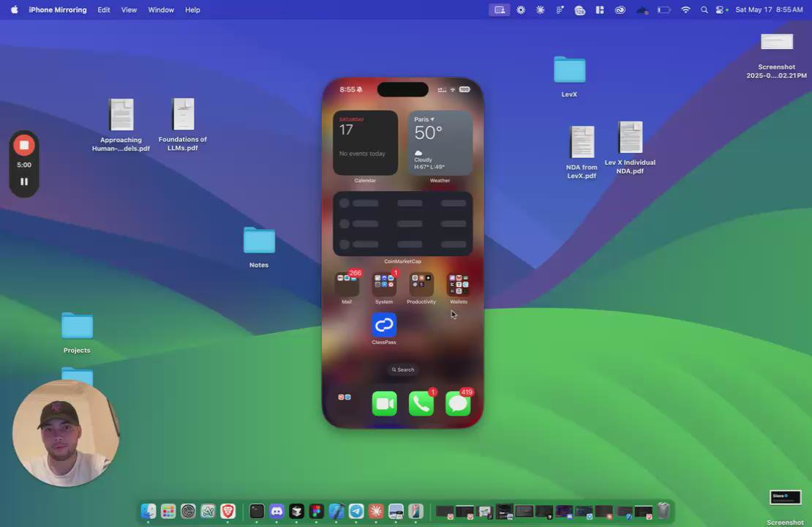Open the Edit menu
The width and height of the screenshot is (812, 527).
point(104,10)
